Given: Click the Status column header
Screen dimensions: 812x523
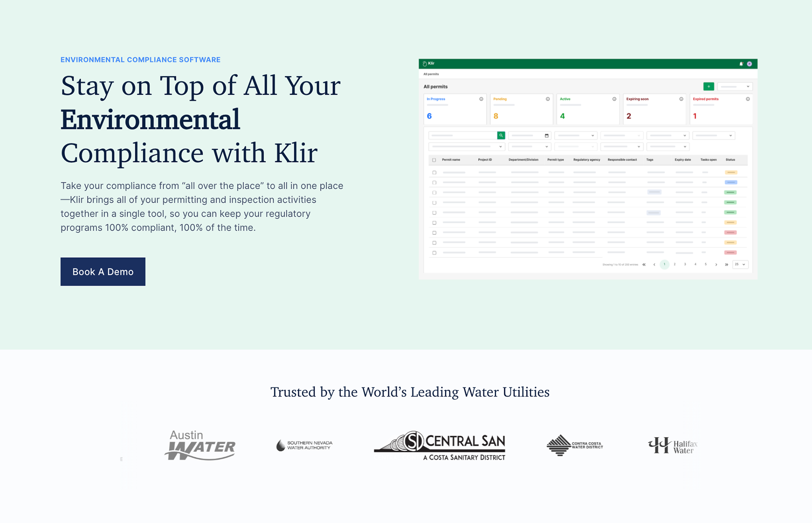Looking at the screenshot, I should (730, 160).
